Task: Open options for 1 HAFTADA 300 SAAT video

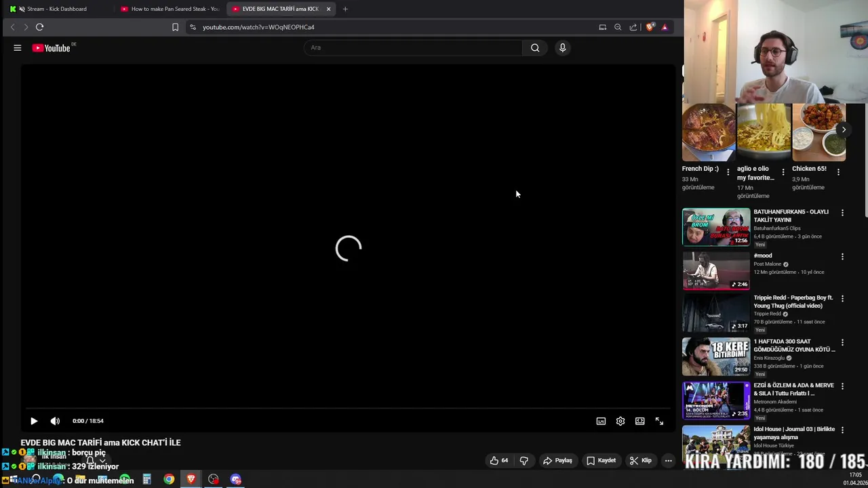Action: coord(842,342)
